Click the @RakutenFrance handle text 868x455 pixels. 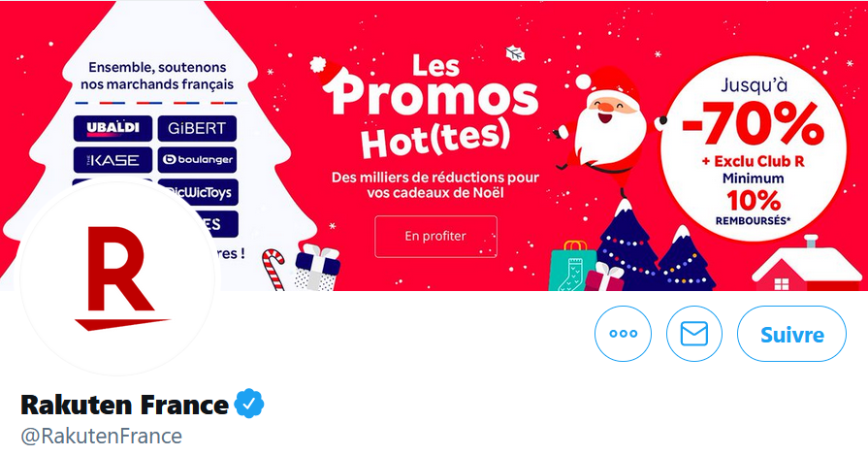101,437
